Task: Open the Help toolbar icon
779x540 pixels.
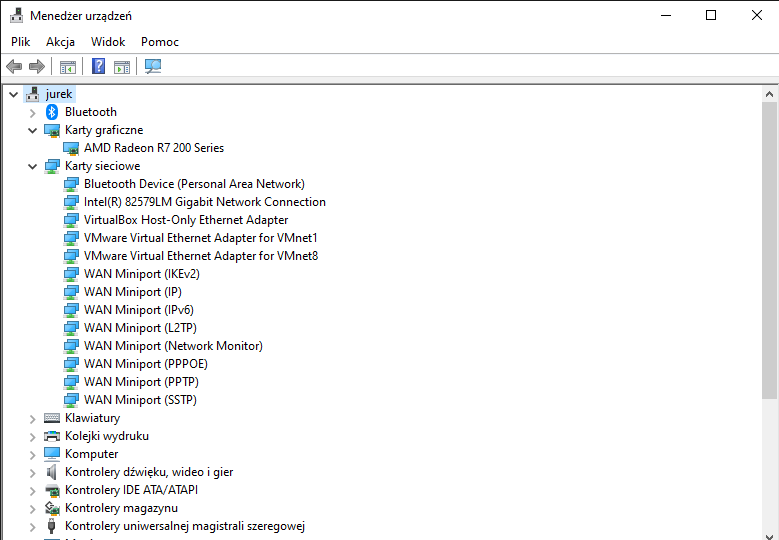Action: [x=98, y=66]
